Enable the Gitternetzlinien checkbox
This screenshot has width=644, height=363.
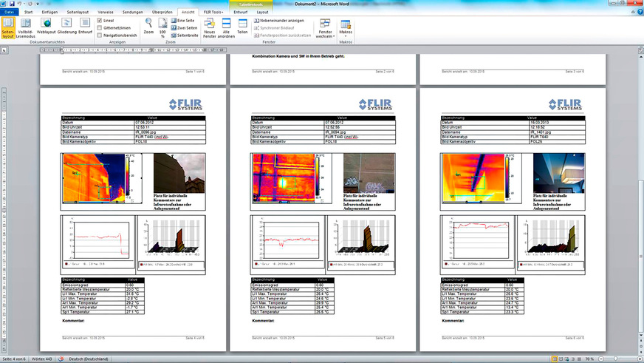point(100,27)
